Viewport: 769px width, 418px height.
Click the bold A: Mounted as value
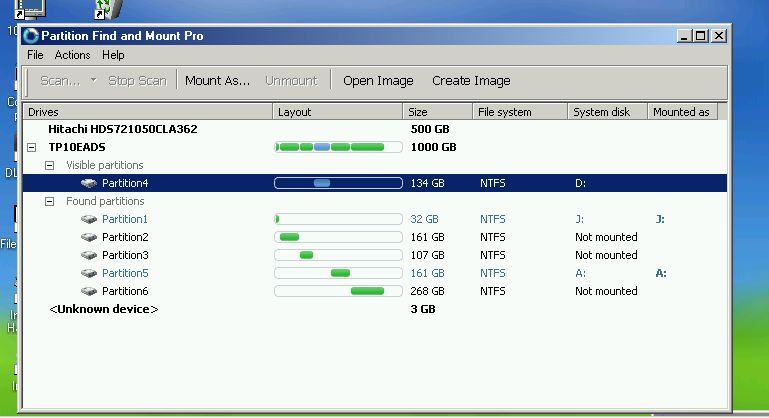(661, 273)
